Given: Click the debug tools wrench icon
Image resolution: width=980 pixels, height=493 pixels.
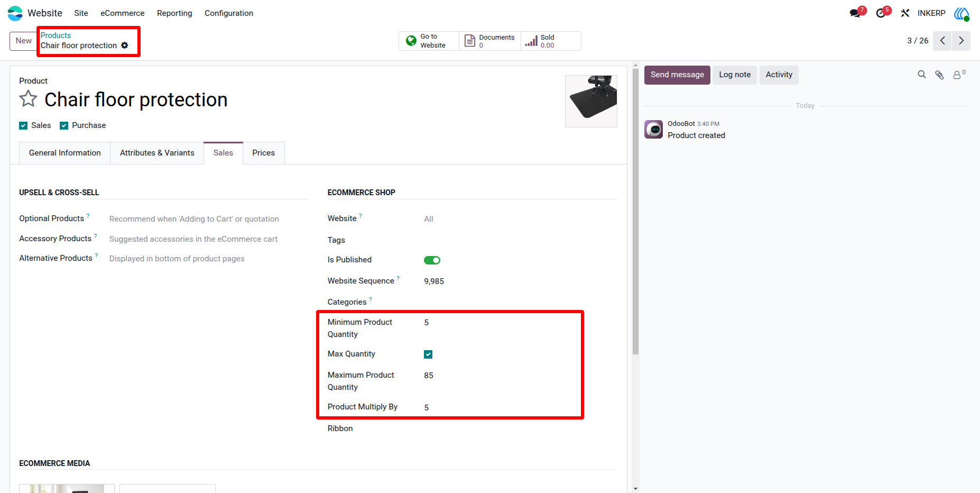Looking at the screenshot, I should coord(905,13).
